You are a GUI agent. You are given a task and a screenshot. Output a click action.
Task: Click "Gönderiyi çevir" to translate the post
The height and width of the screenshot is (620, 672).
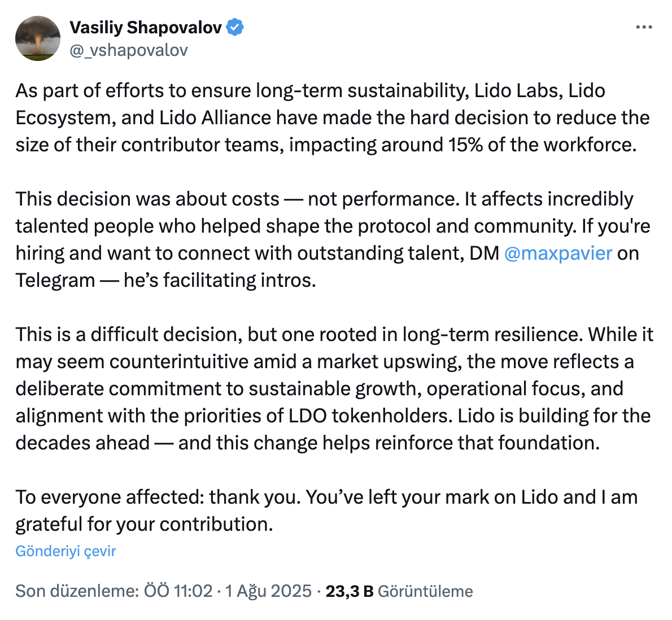coord(66,551)
